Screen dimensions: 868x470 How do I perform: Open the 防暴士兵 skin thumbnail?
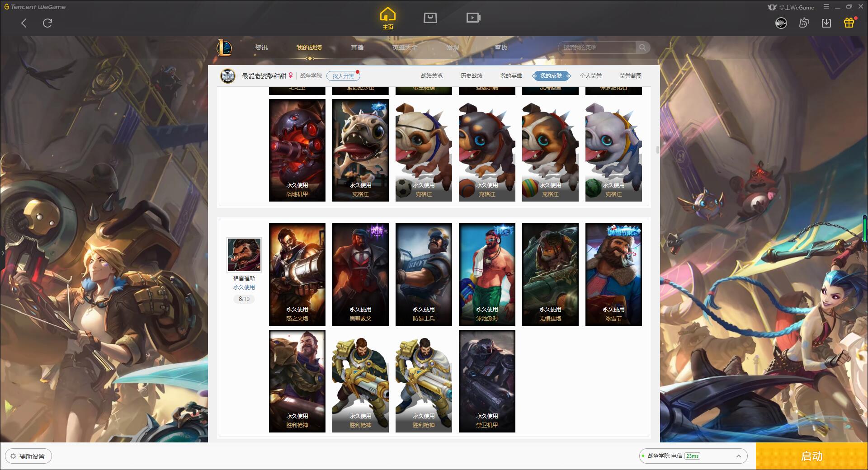424,275
